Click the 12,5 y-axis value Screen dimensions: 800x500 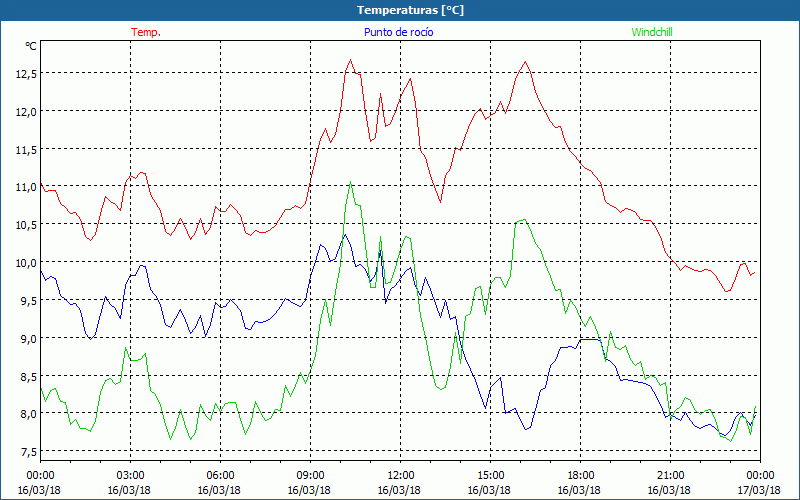coord(26,73)
